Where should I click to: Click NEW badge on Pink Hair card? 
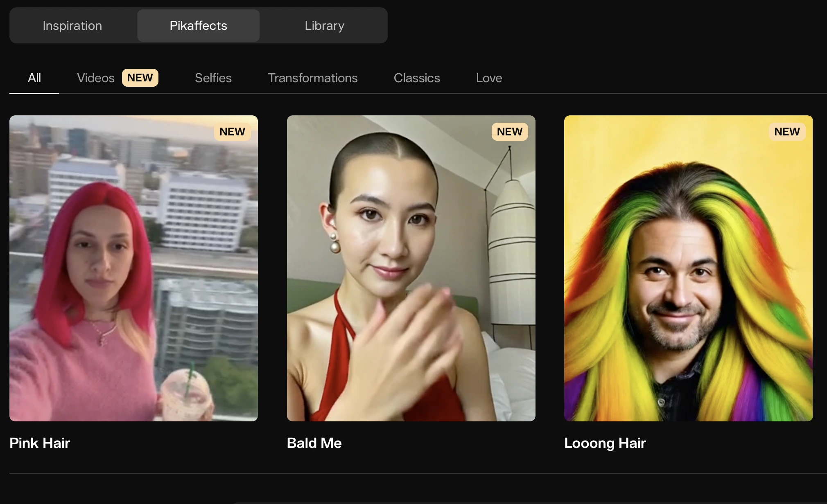(232, 132)
